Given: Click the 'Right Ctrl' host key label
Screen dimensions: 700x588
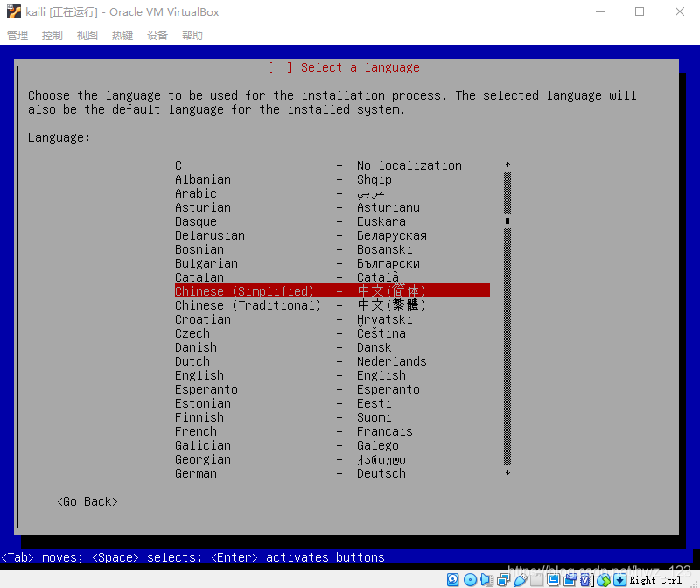Looking at the screenshot, I should 655,580.
